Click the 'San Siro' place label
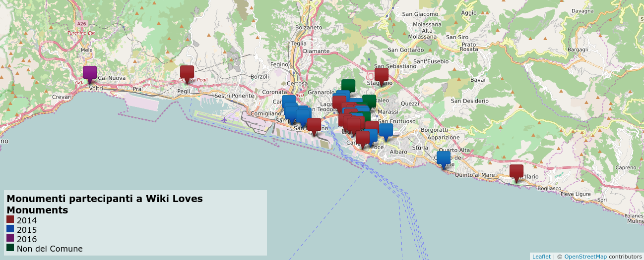Viewport: 644px width, 260px height. (x=457, y=37)
